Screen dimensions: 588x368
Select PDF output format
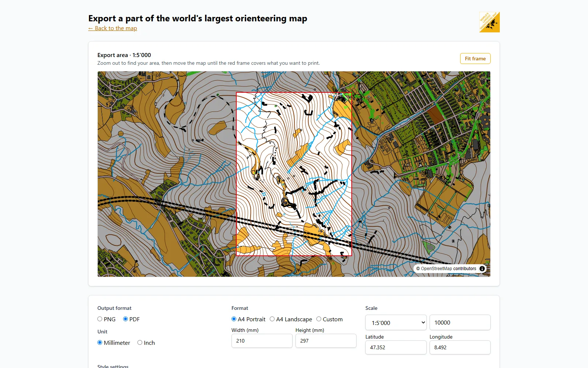click(125, 319)
